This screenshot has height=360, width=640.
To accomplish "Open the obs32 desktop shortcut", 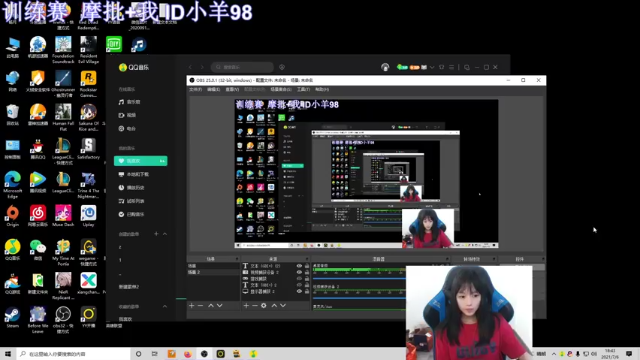I will click(63, 320).
